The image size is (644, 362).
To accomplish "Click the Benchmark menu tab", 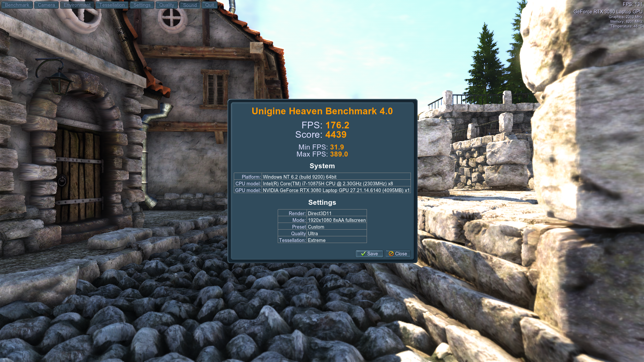I will click(17, 5).
